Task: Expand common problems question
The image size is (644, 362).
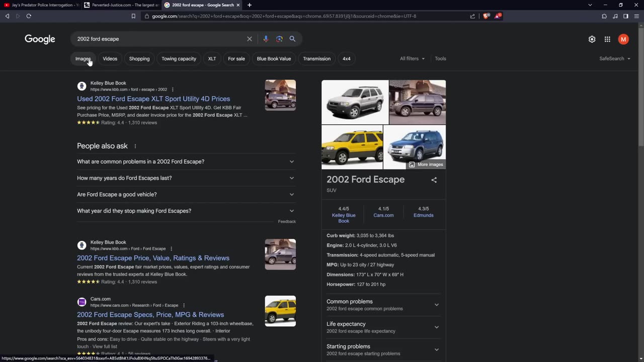Action: pos(186,161)
